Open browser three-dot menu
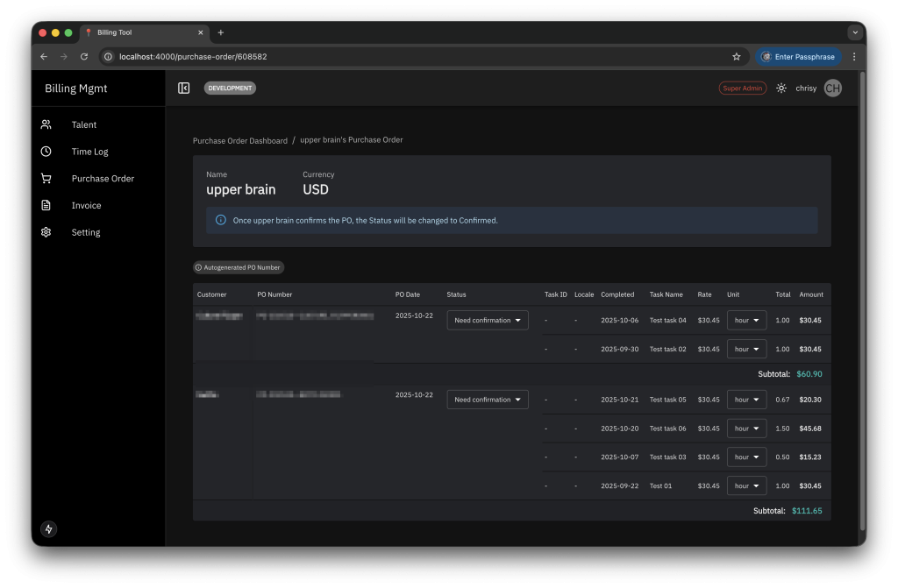 pos(853,57)
